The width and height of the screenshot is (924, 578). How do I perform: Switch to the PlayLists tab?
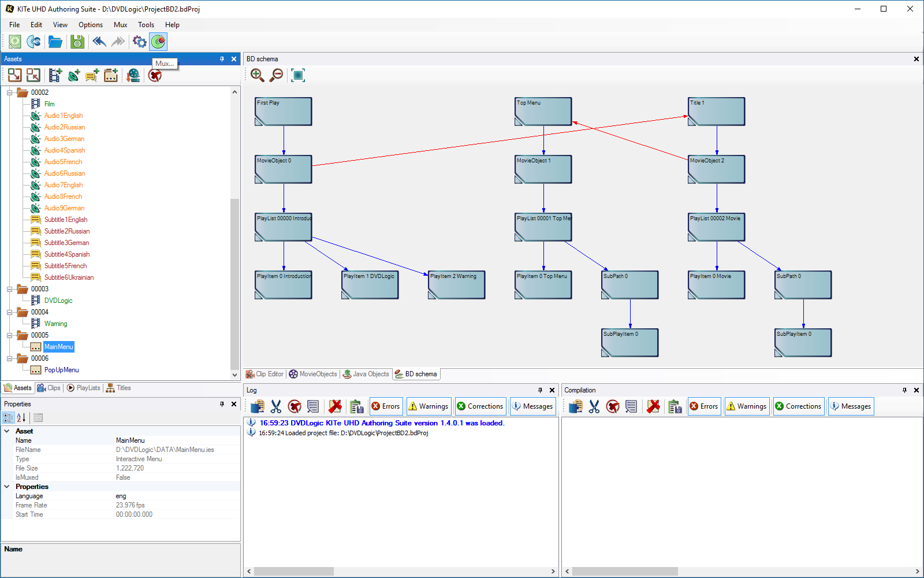point(84,388)
